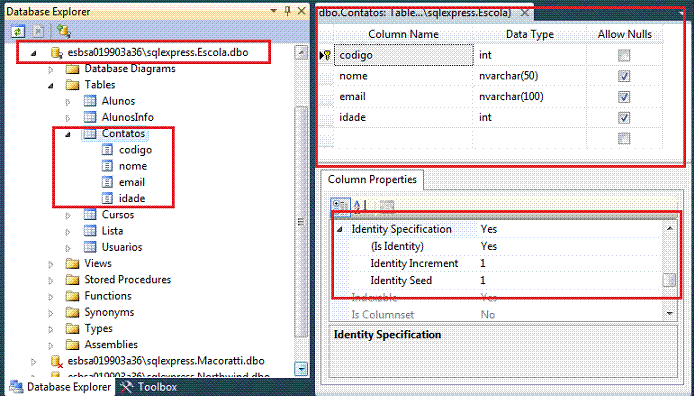Expand the Macoratti.dbo database node
Screen dimensions: 695x396
(33, 362)
